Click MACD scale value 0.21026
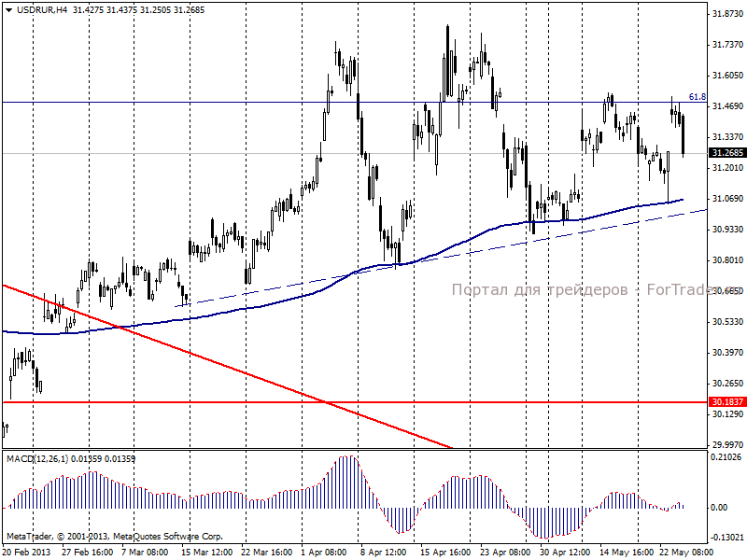 726,457
